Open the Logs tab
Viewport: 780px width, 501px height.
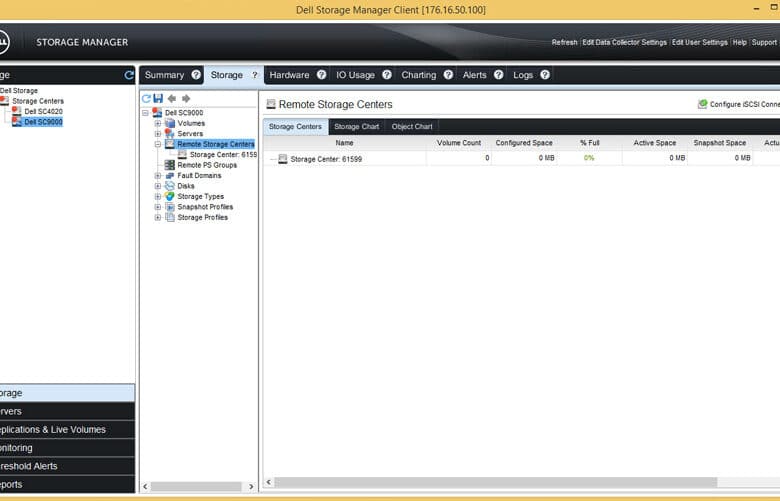tap(523, 75)
